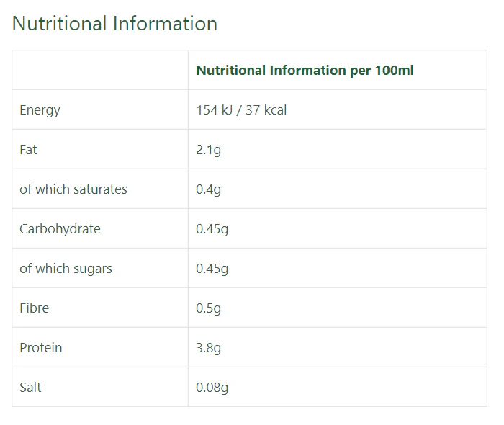Click the 0.45g value in sugars row

point(212,269)
